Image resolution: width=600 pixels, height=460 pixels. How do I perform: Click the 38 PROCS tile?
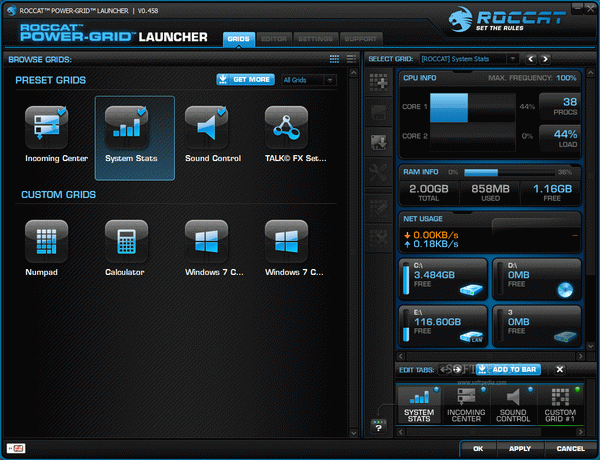(559, 106)
